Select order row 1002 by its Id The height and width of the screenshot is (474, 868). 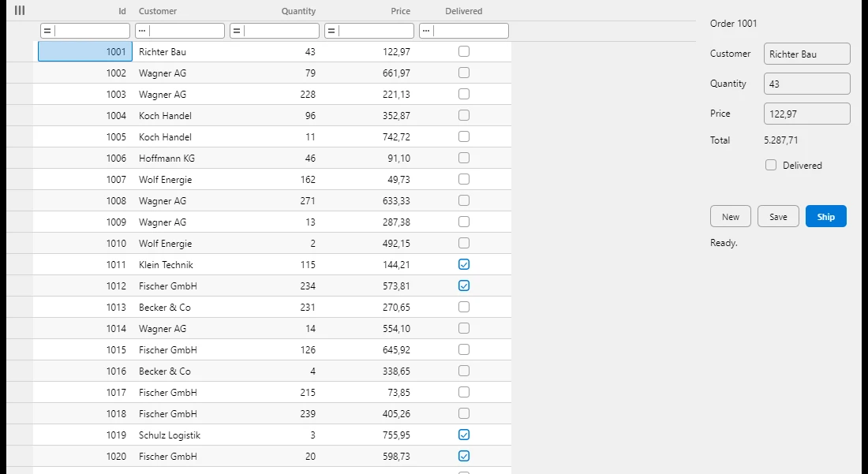click(85, 73)
